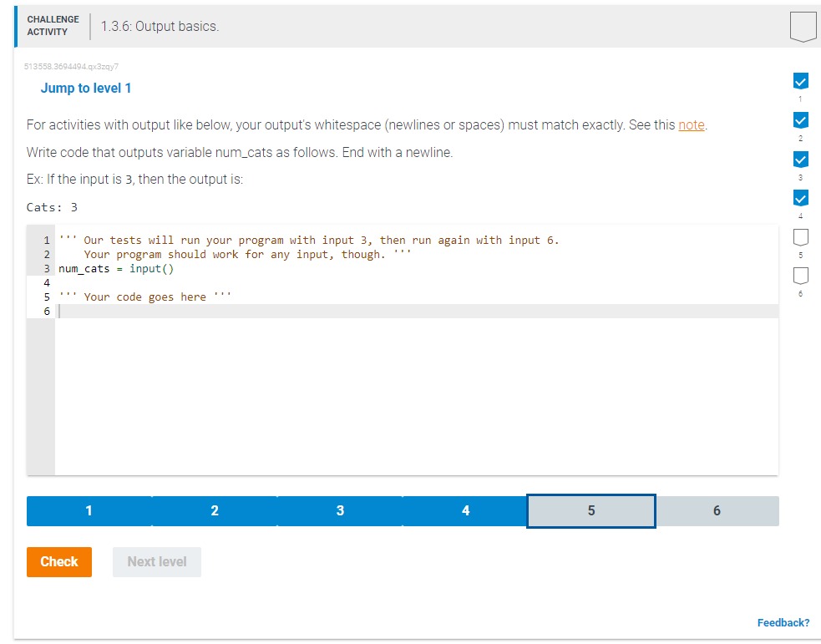The height and width of the screenshot is (644, 821).
Task: Open the whitespace note link
Action: point(691,124)
